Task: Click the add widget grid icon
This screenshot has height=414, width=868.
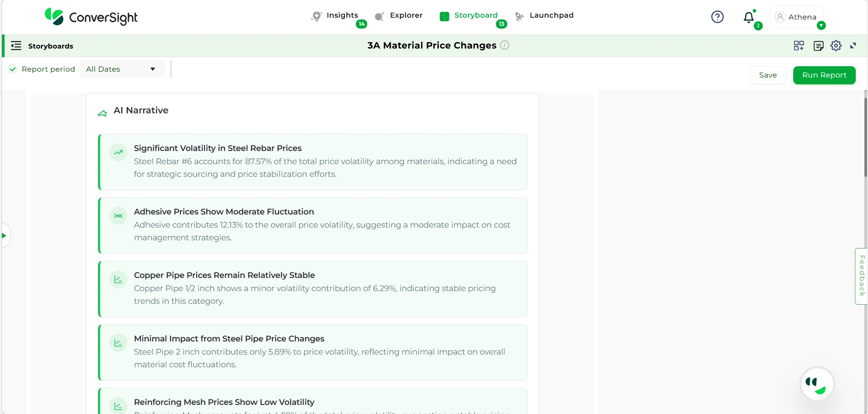Action: [x=799, y=46]
